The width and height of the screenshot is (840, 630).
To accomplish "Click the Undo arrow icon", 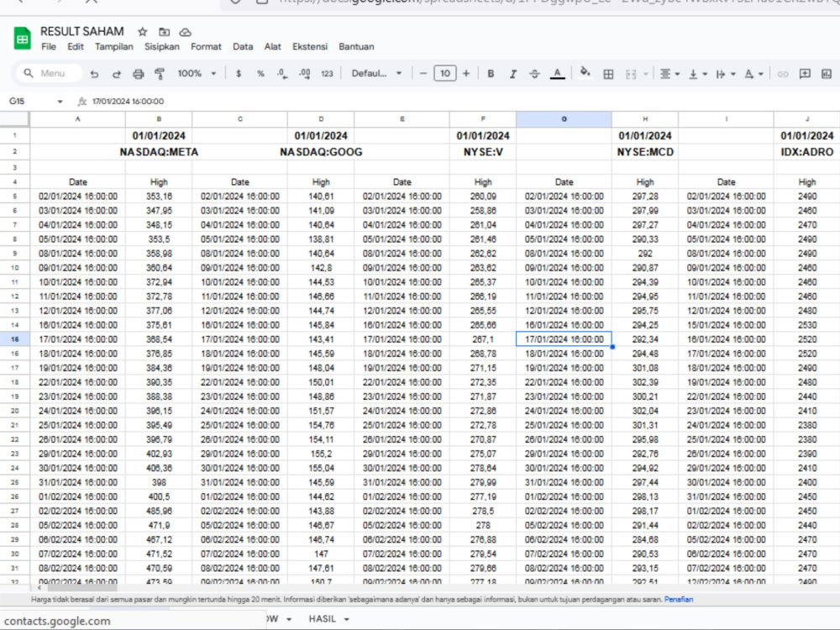I will [x=94, y=74].
